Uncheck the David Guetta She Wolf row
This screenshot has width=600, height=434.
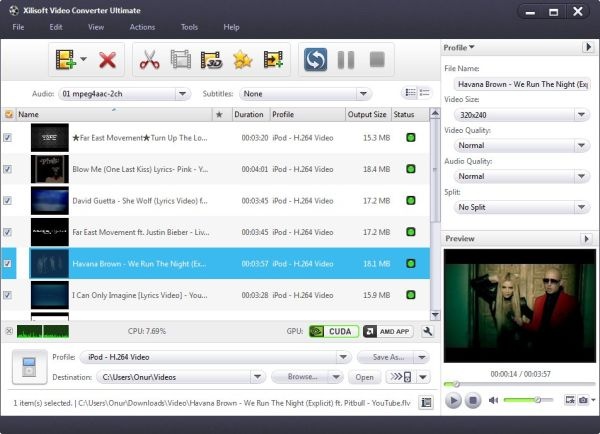point(7,201)
